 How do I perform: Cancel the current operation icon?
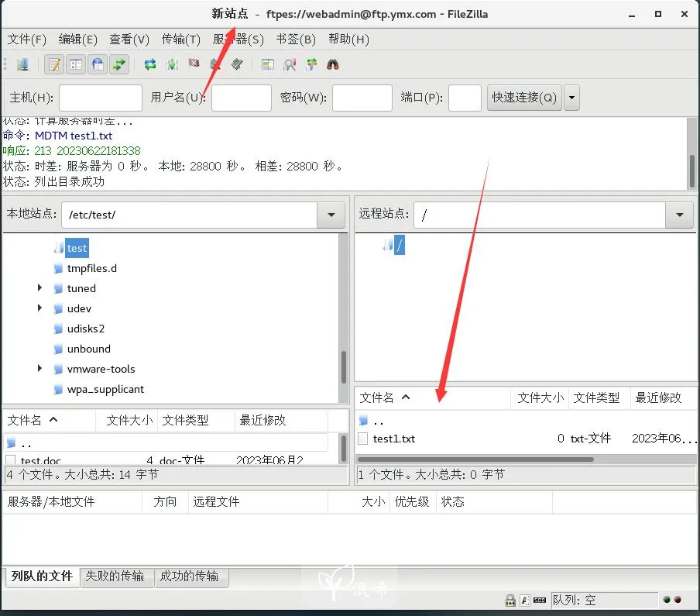(194, 64)
